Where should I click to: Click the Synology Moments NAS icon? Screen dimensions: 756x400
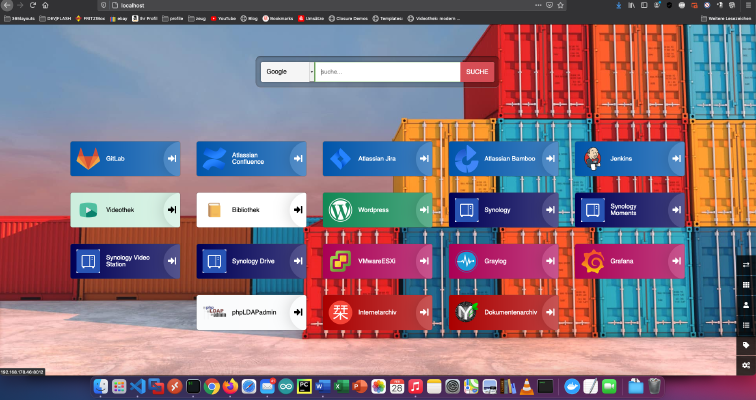click(593, 210)
